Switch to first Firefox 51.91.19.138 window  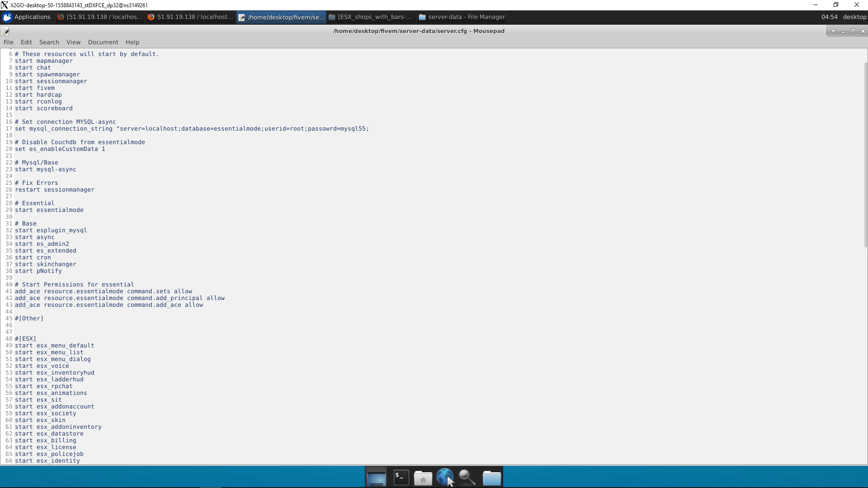tap(100, 17)
